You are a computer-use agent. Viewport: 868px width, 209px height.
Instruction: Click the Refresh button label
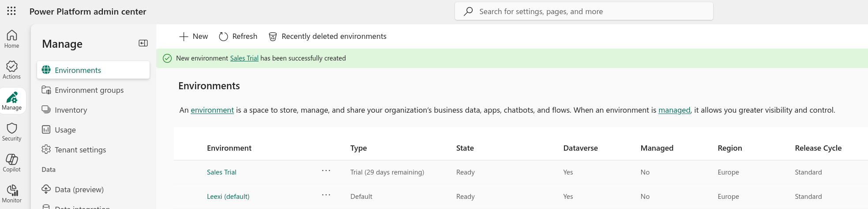coord(244,36)
